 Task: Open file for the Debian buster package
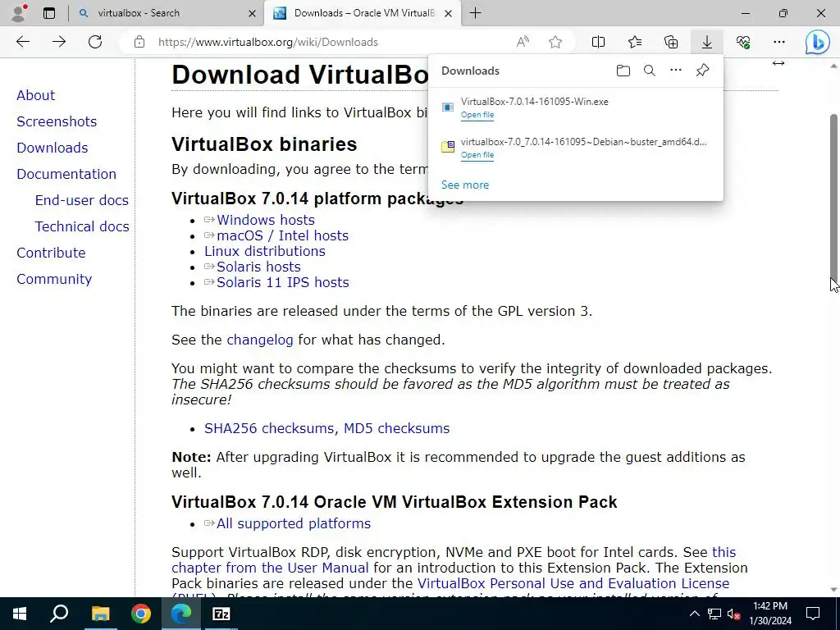pos(477,155)
